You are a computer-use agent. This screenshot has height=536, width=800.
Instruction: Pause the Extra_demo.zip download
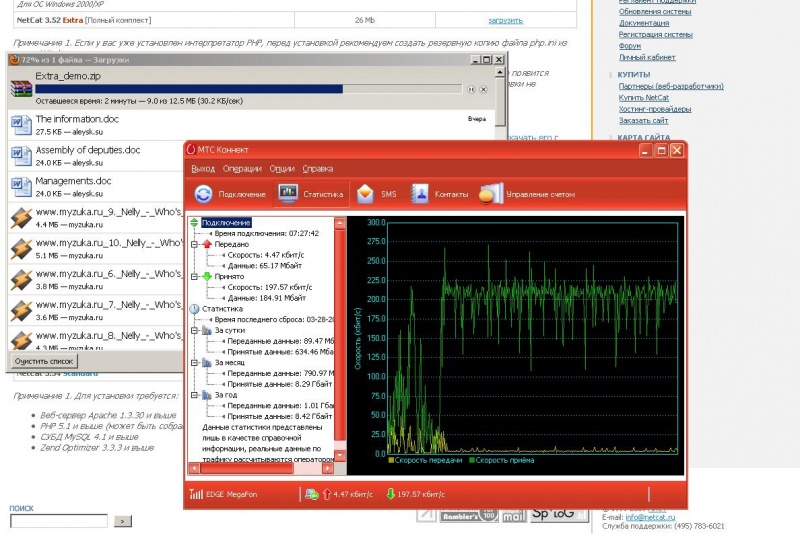pos(471,89)
